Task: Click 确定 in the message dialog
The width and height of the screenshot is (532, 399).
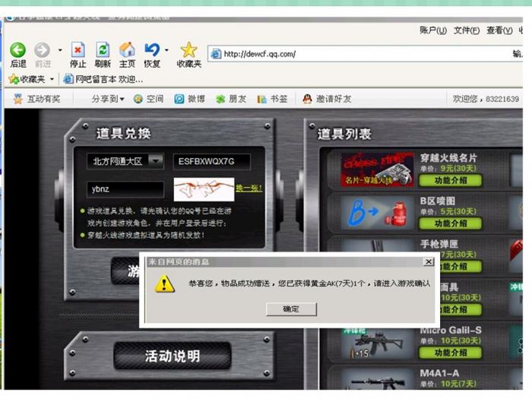Action: 291,309
